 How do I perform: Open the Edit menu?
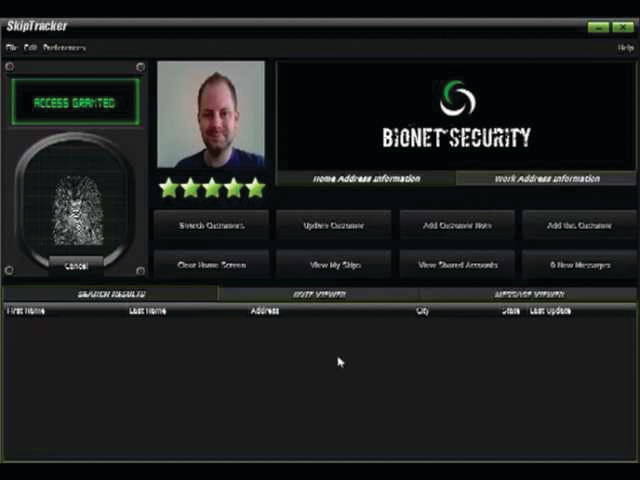click(30, 47)
